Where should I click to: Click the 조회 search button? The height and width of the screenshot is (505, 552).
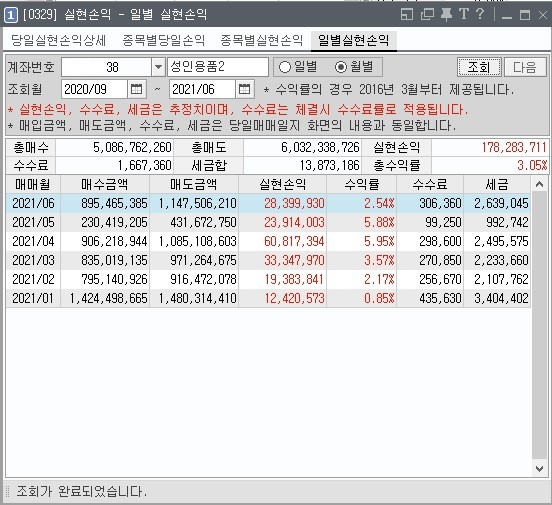[x=479, y=67]
